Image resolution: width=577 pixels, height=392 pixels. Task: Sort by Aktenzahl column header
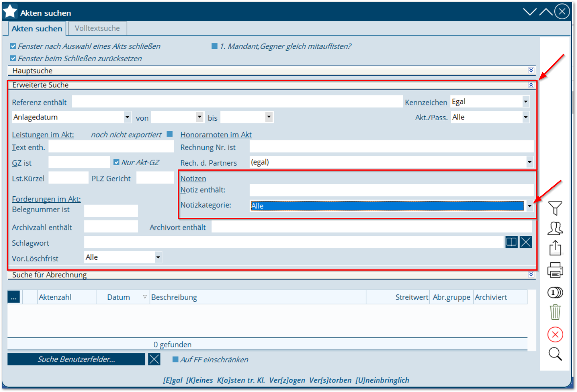point(67,297)
